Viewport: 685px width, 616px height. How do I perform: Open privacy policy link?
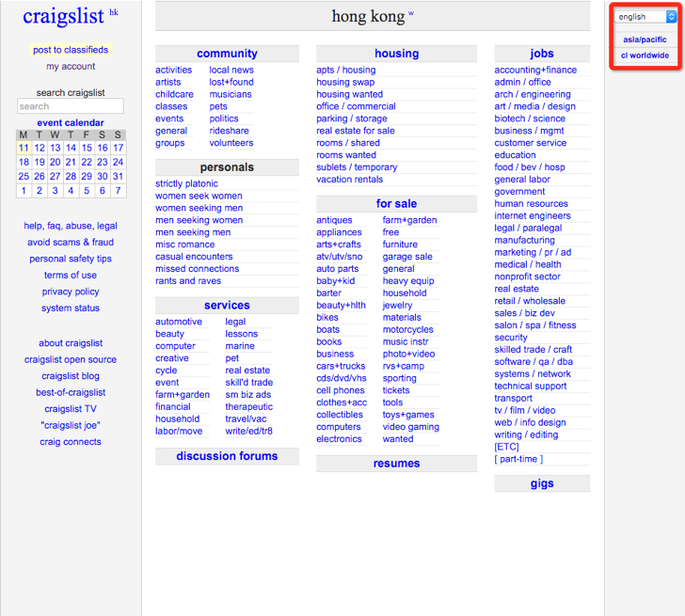pyautogui.click(x=71, y=292)
